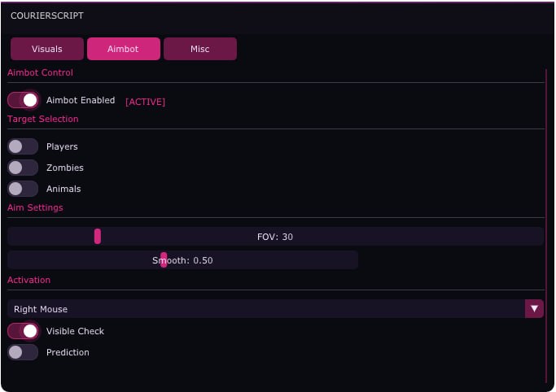
Task: Enable the Prediction toggle
Action: [23, 352]
